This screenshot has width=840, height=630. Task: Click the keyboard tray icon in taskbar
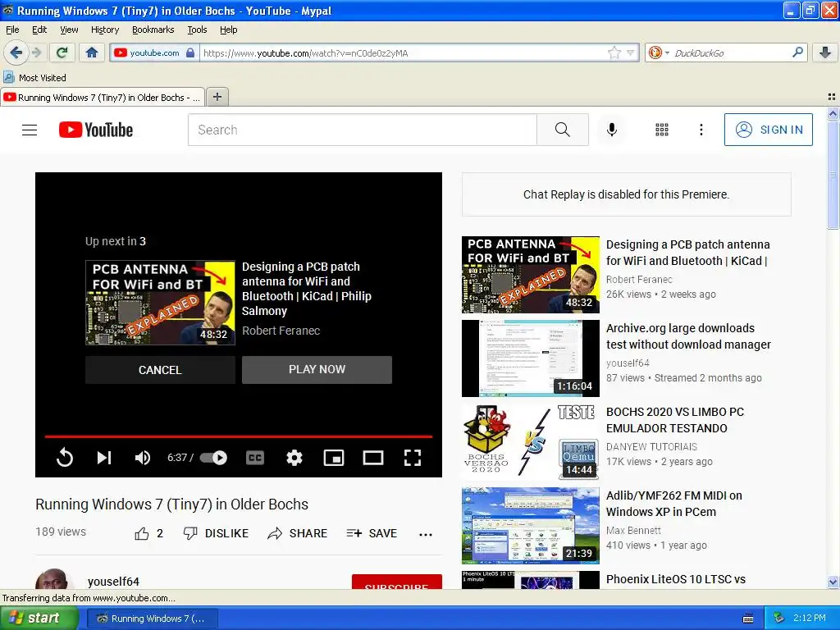click(748, 619)
